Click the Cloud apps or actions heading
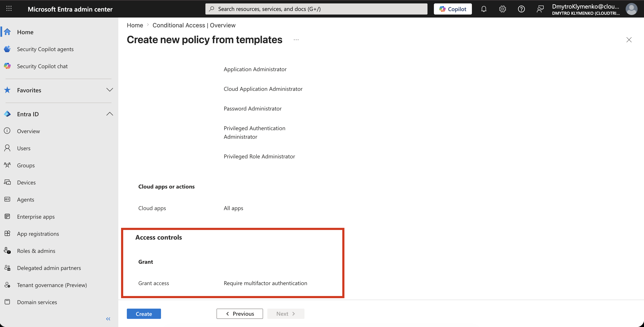This screenshot has height=327, width=644. pos(166,186)
